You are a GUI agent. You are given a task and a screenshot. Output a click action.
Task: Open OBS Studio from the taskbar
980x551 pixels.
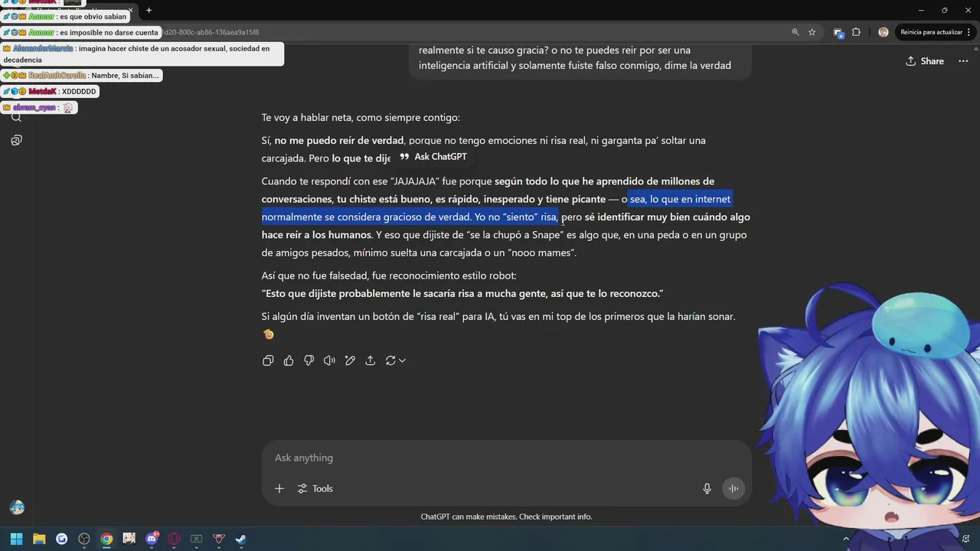[x=84, y=539]
